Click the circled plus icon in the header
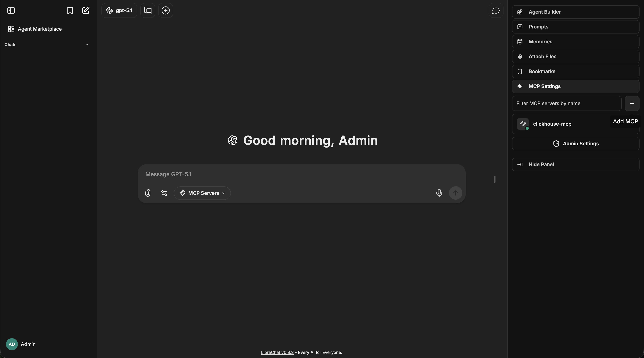Image resolution: width=644 pixels, height=358 pixels. click(x=166, y=10)
